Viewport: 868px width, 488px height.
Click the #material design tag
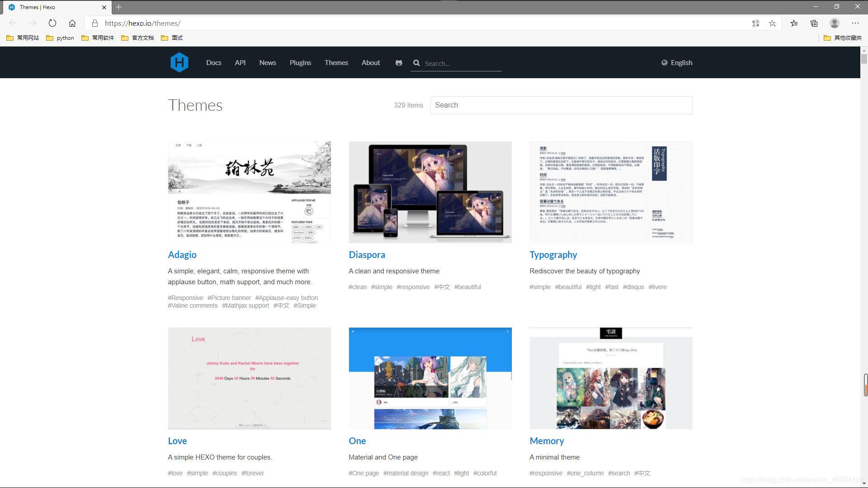pyautogui.click(x=406, y=473)
